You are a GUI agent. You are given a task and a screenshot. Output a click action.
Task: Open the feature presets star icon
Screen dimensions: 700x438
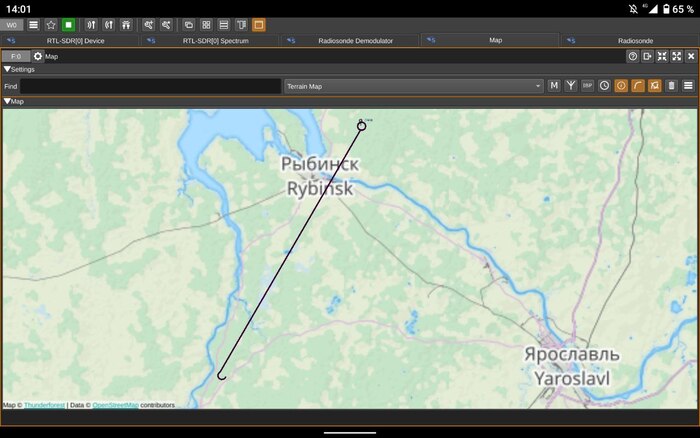[51, 25]
